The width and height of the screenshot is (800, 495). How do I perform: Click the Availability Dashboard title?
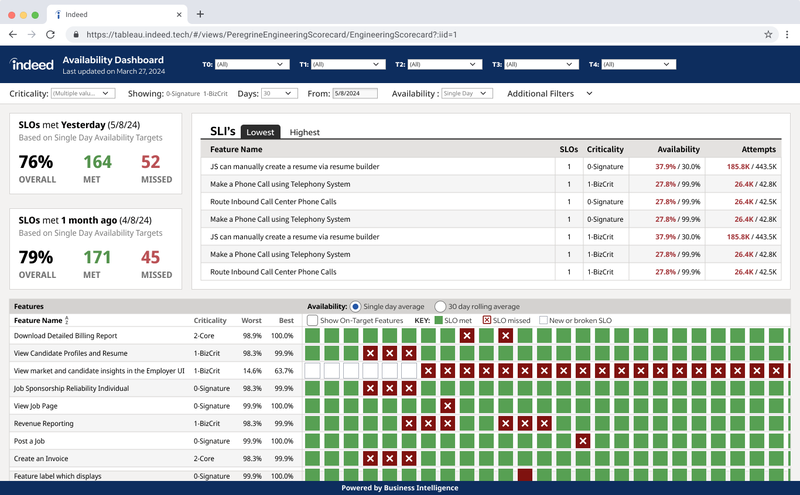(113, 60)
